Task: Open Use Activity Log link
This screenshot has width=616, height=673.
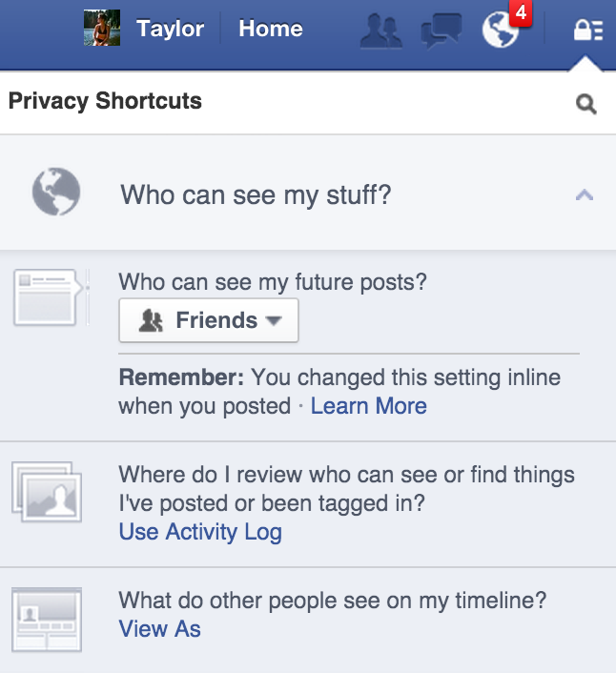Action: click(200, 532)
